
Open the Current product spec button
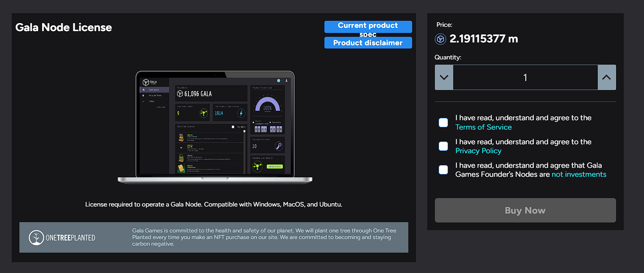[368, 27]
